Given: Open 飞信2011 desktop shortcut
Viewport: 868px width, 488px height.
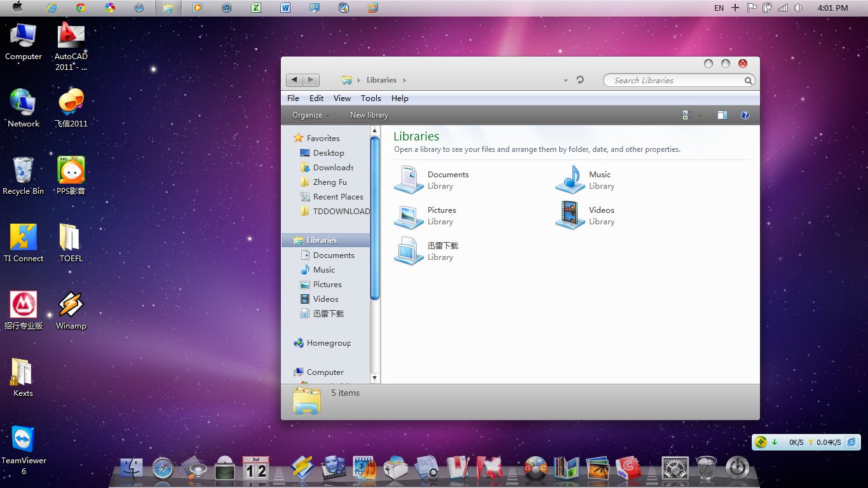Looking at the screenshot, I should [x=71, y=108].
